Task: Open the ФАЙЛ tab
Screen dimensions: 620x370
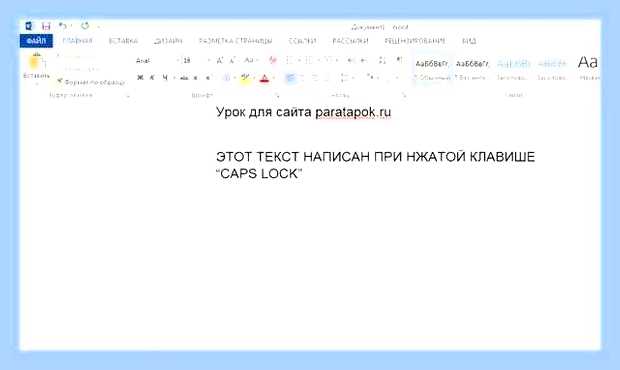Action: (x=36, y=41)
